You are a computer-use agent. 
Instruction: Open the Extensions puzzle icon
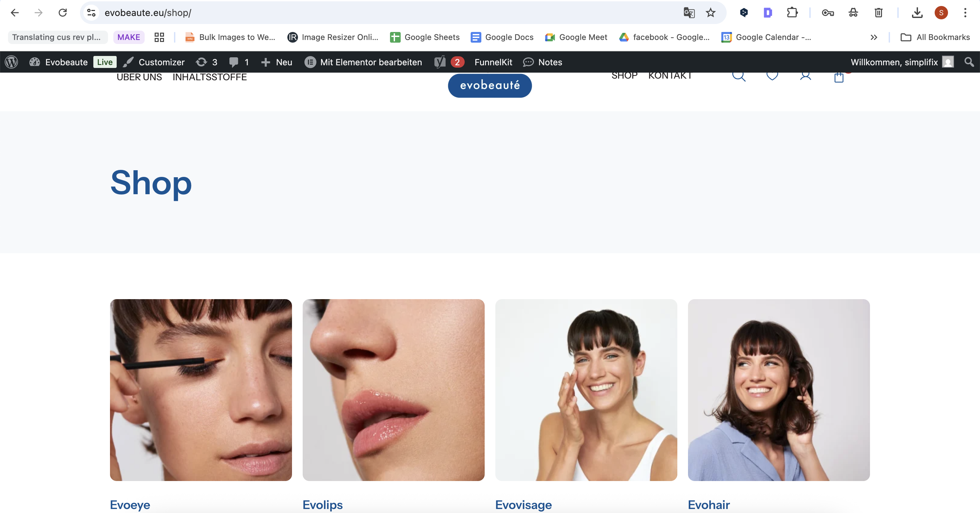(x=792, y=13)
